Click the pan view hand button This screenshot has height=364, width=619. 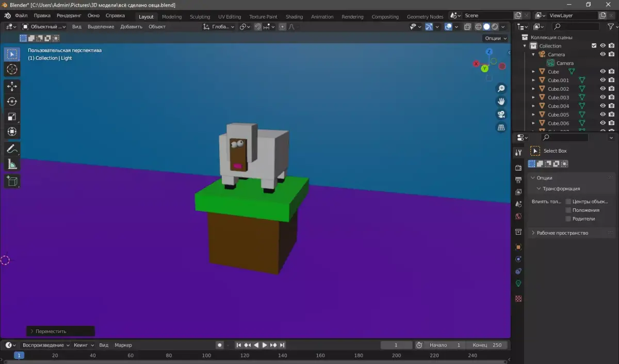[x=501, y=102]
